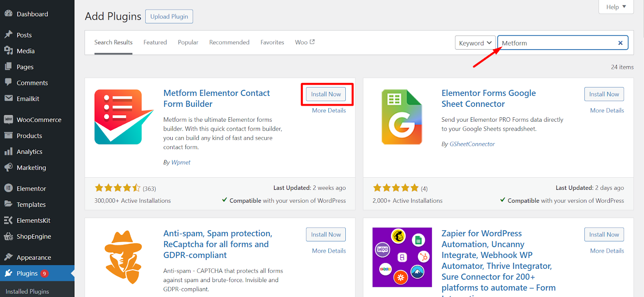Click the Emailkit envelope icon
The height and width of the screenshot is (297, 644).
pos(8,98)
